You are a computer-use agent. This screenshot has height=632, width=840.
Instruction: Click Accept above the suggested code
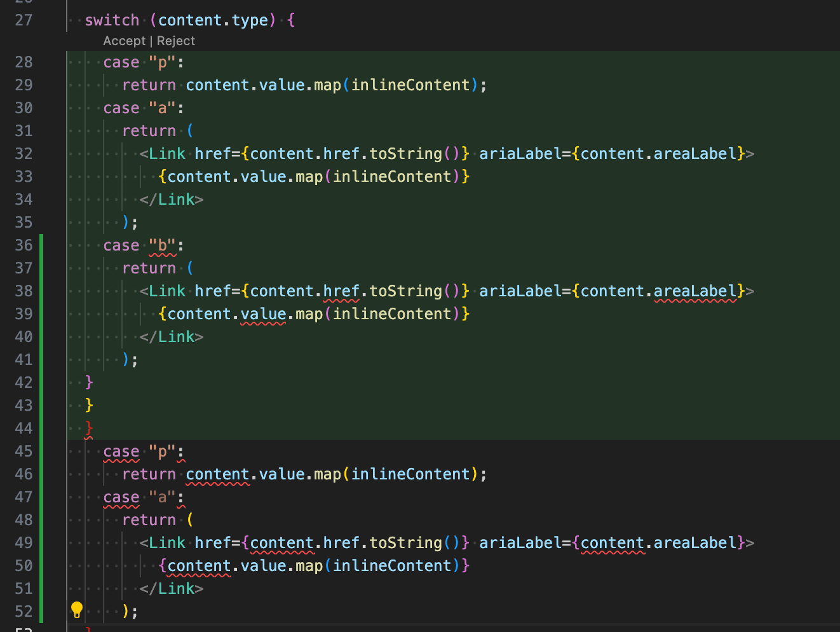124,41
